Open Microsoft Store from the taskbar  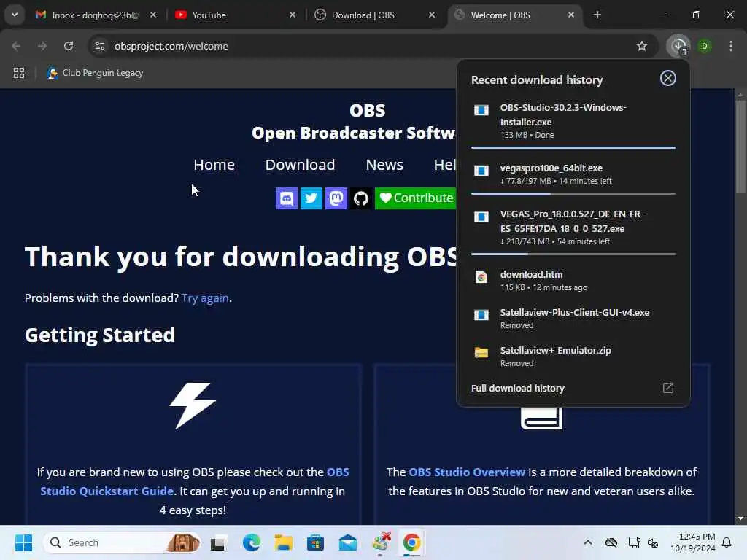tap(315, 542)
